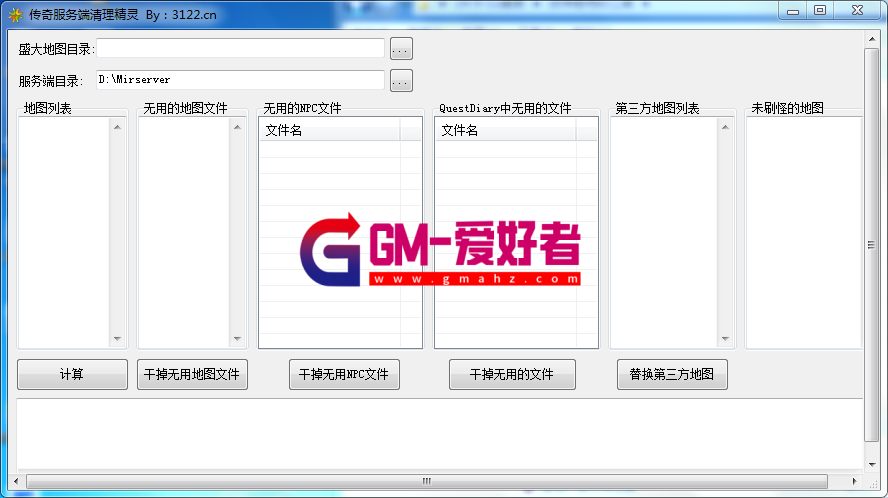Screen dimensions: 888x498
Task: Minimize the 传奇服务端清理精灵 window
Action: coord(793,11)
